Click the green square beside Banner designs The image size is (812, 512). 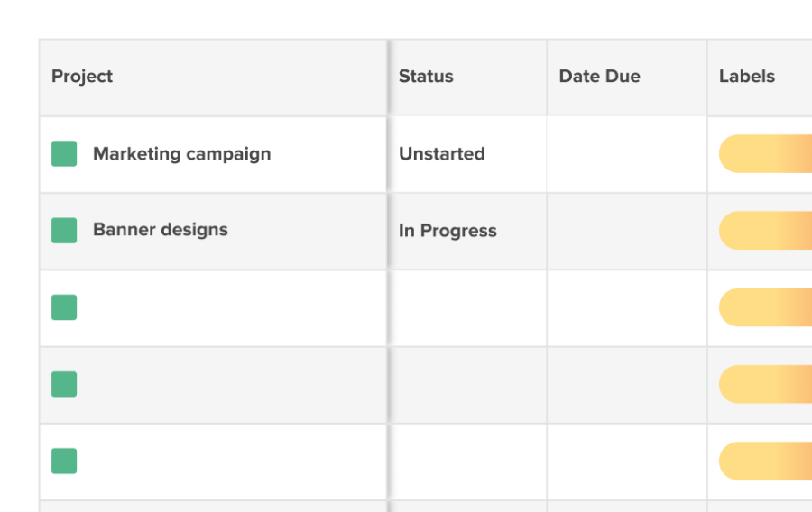click(64, 231)
